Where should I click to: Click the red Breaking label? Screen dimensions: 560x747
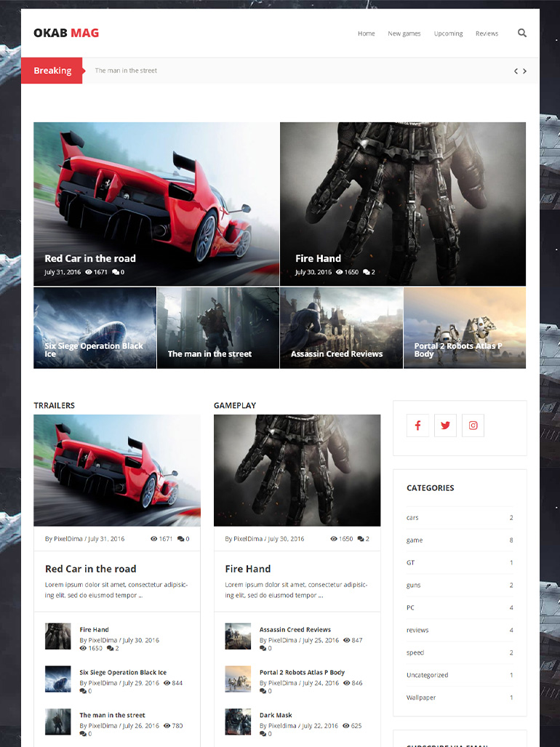(x=52, y=71)
